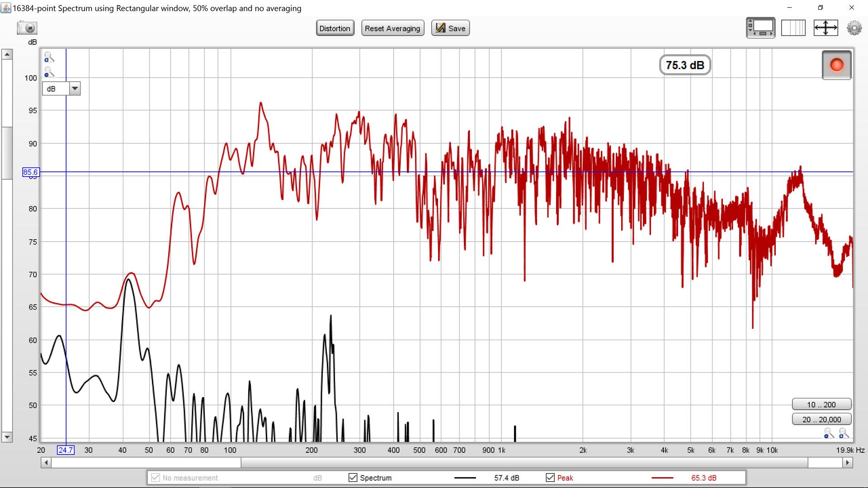Viewport: 868px width, 488px height.
Task: Set range to 20..20,000 Hz
Action: click(x=821, y=419)
